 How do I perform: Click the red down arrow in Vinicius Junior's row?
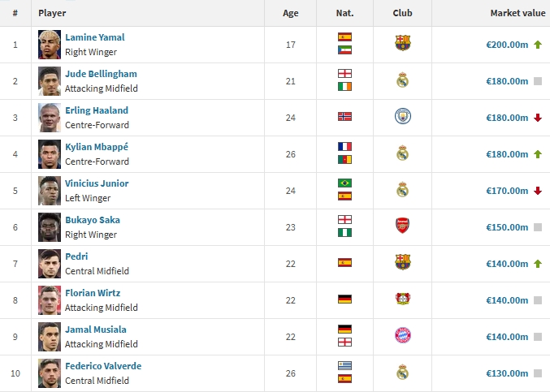[538, 191]
